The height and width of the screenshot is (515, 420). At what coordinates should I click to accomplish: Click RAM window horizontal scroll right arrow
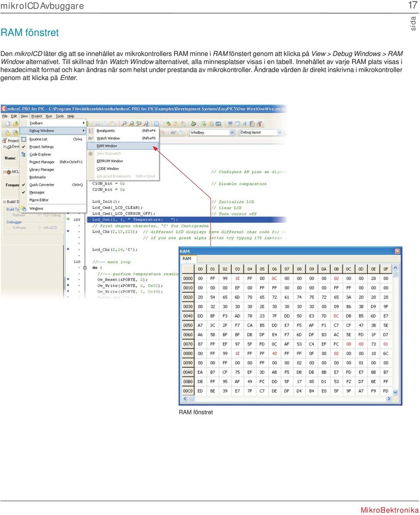[x=389, y=399]
